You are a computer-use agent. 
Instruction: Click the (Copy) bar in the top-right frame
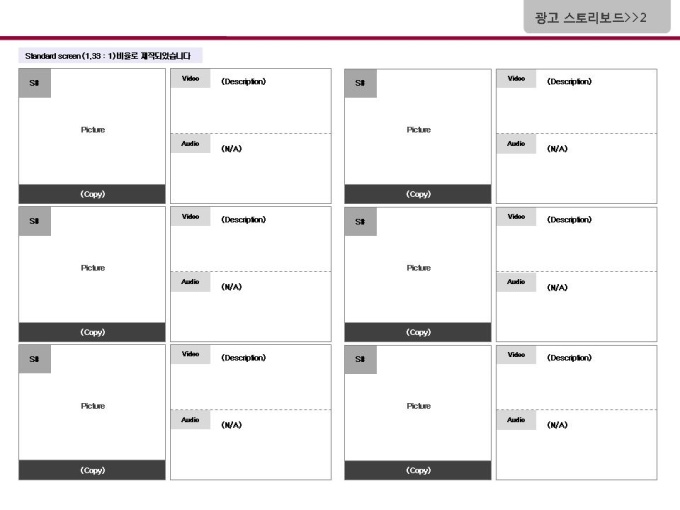418,194
